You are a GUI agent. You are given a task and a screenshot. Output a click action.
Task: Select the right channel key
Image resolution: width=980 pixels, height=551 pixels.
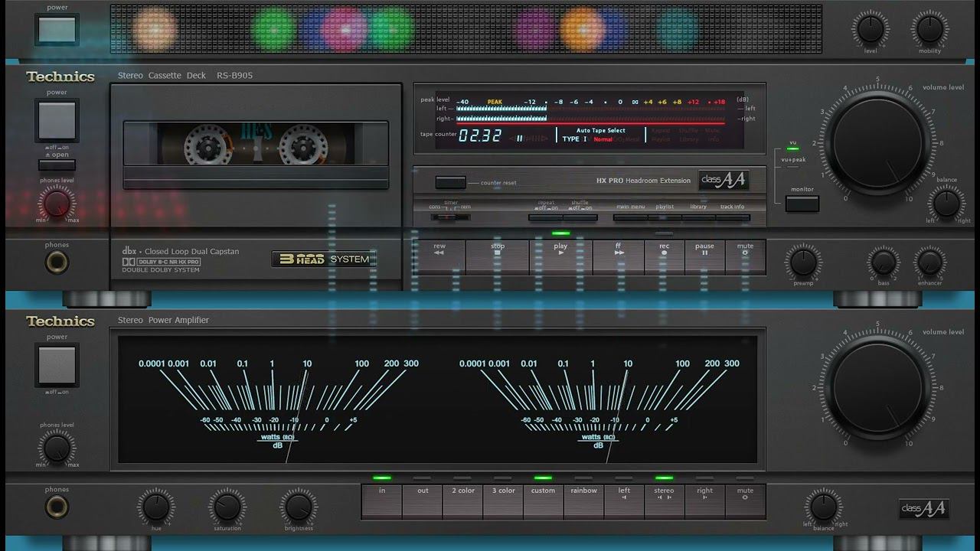pos(705,501)
